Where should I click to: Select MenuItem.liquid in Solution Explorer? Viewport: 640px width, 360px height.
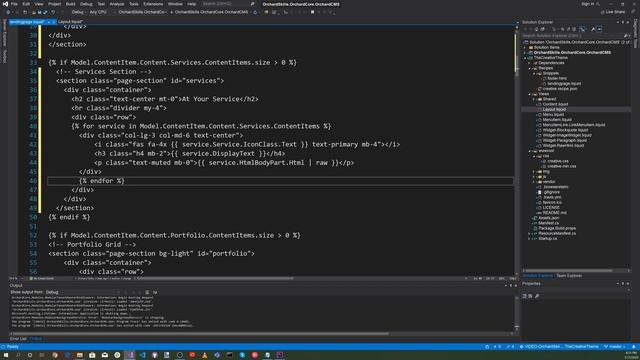(x=557, y=120)
